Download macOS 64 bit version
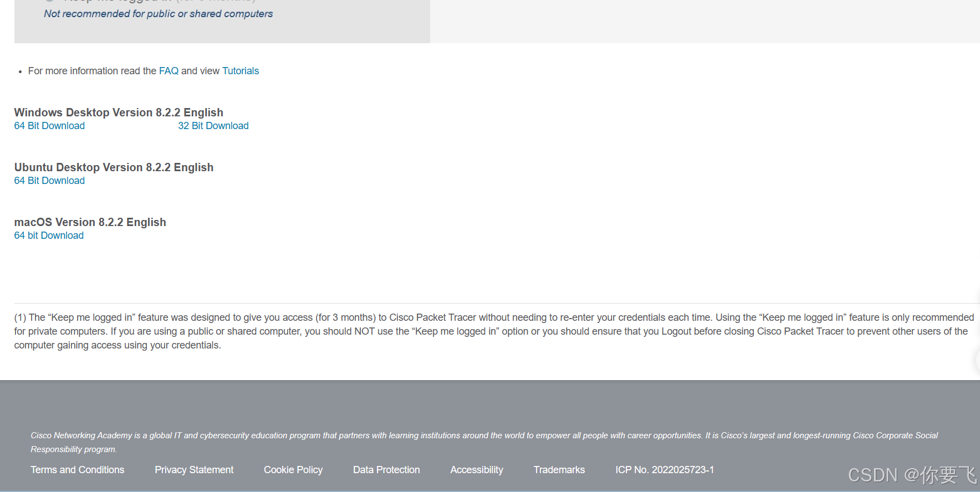The width and height of the screenshot is (980, 492). click(49, 235)
